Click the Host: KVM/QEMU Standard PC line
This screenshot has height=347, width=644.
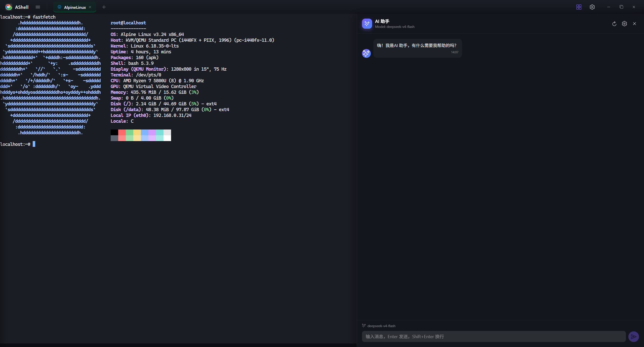point(192,40)
